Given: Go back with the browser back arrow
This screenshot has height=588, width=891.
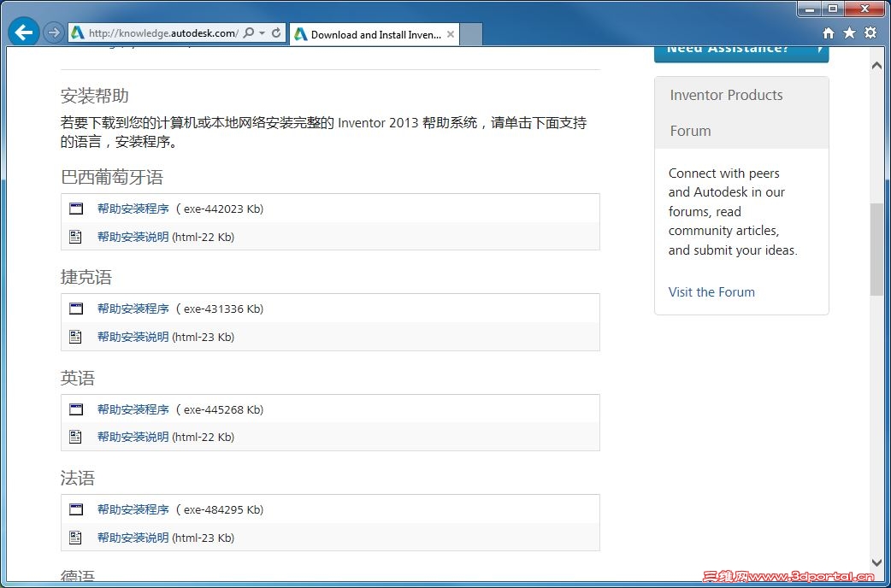Looking at the screenshot, I should tap(23, 32).
